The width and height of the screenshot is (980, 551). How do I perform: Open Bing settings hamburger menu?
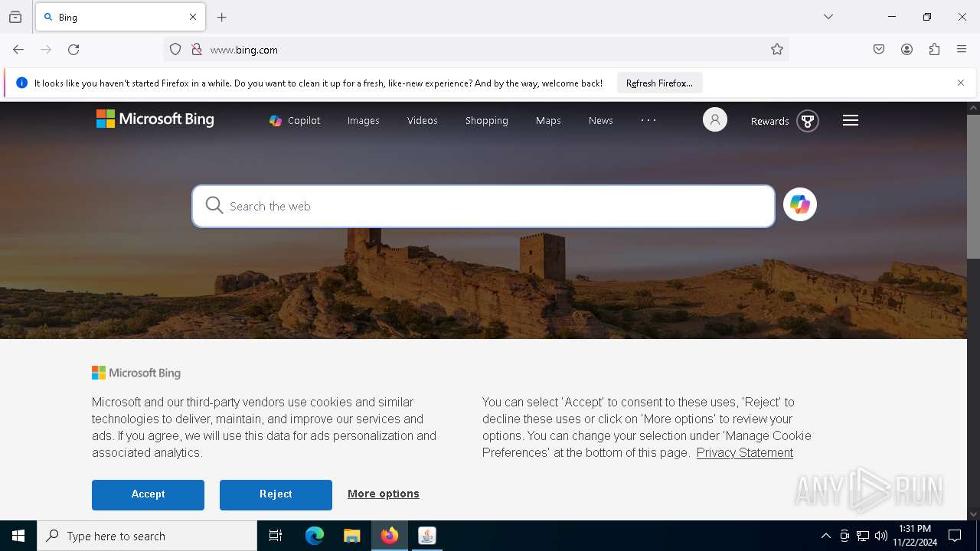click(851, 120)
